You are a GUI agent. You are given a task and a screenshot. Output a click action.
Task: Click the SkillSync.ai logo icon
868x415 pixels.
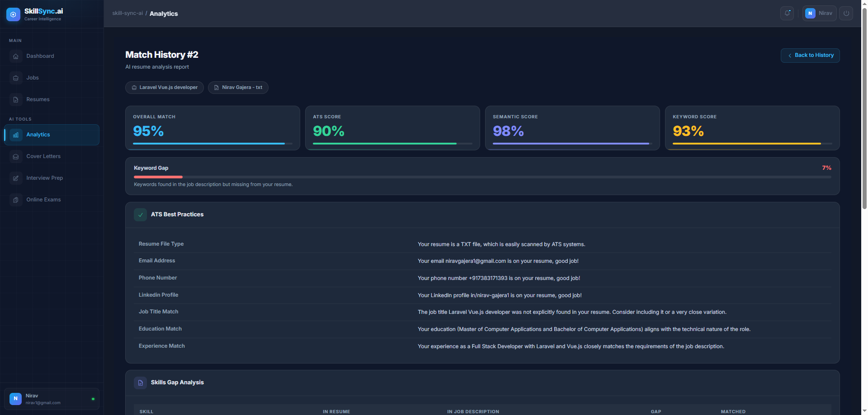point(13,14)
